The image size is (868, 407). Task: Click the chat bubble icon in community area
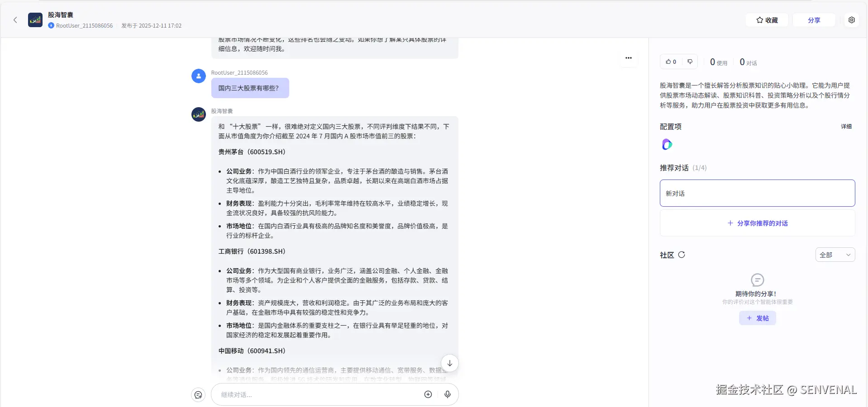(x=757, y=280)
